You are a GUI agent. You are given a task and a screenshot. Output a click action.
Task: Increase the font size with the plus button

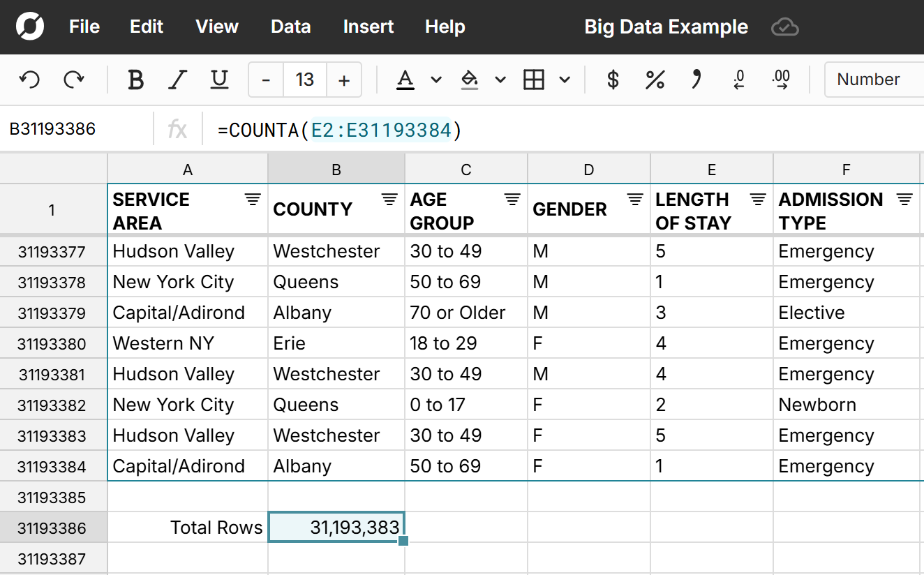point(344,80)
